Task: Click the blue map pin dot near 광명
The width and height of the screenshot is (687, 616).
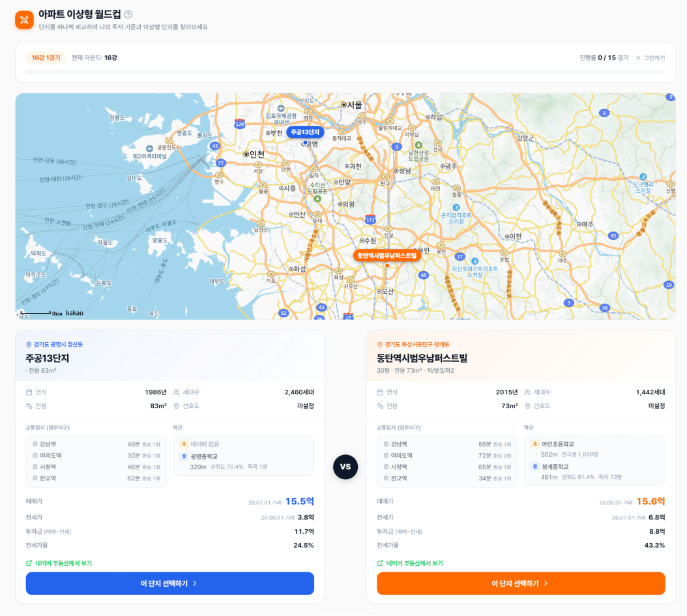Action: pyautogui.click(x=305, y=143)
